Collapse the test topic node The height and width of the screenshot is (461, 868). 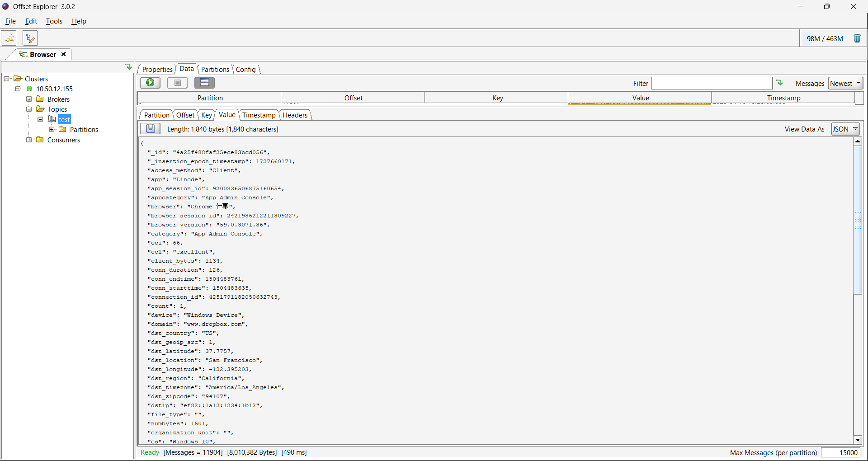(x=40, y=119)
